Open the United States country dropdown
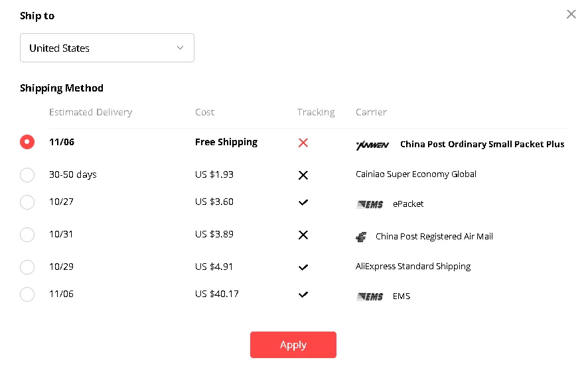Image resolution: width=588 pixels, height=378 pixels. tap(107, 48)
